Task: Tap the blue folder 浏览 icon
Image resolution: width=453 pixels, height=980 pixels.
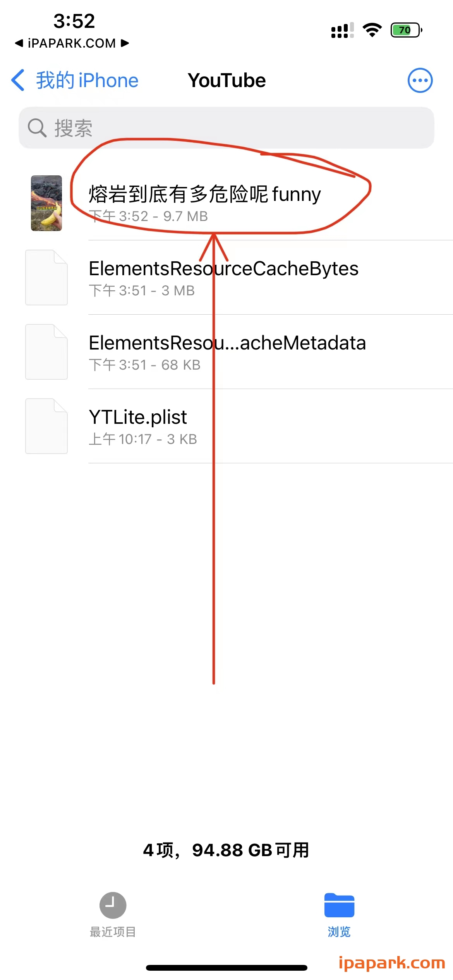Action: [339, 905]
